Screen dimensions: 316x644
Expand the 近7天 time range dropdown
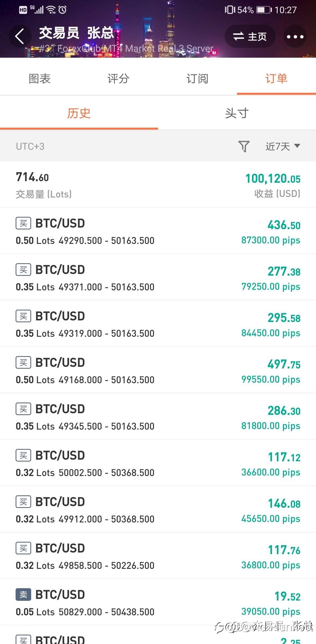click(283, 147)
